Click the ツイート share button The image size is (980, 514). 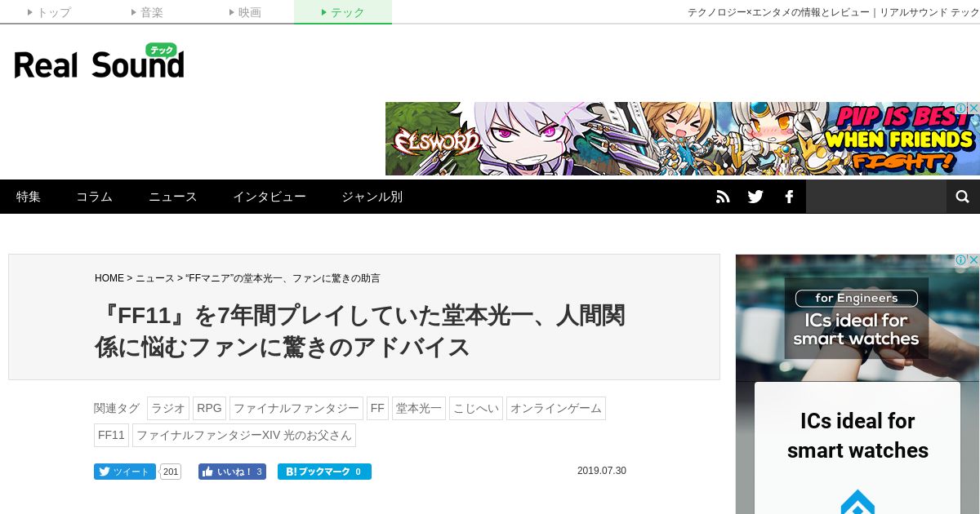pos(125,472)
